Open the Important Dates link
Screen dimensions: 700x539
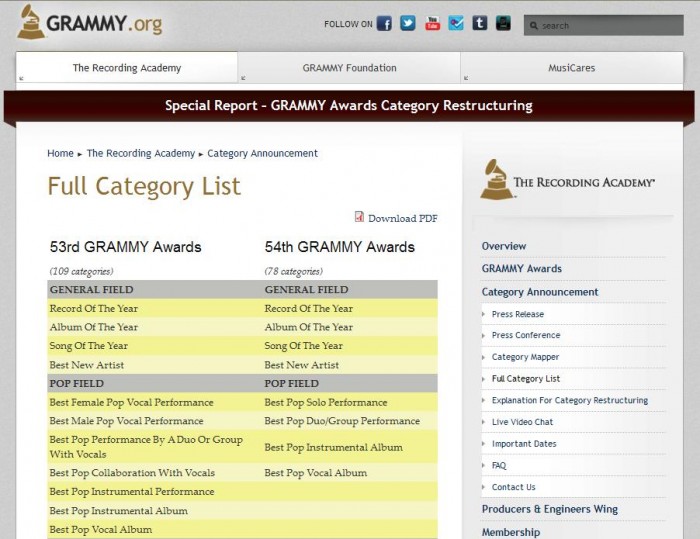524,444
